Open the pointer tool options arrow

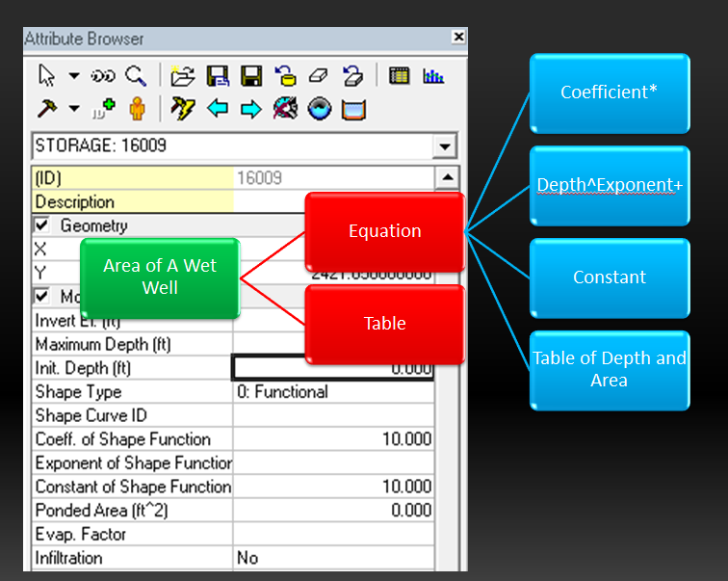click(x=74, y=75)
